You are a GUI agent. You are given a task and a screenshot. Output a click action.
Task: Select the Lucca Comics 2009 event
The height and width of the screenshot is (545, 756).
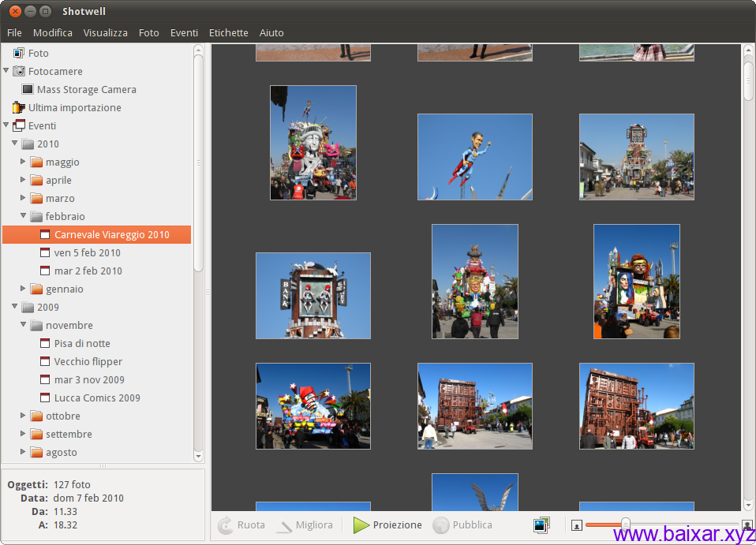[x=97, y=398]
